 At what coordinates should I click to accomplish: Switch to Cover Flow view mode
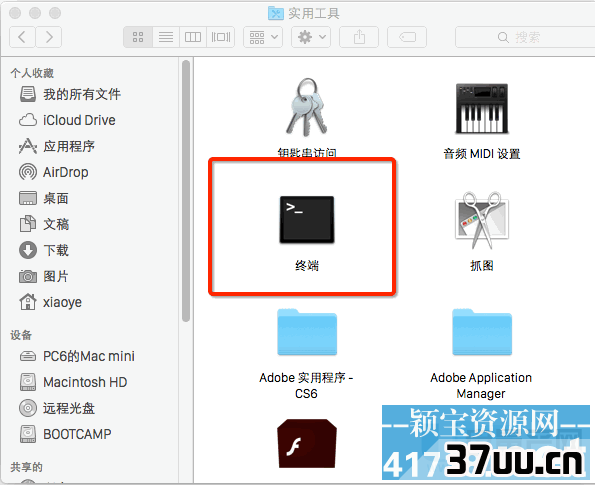[x=221, y=37]
